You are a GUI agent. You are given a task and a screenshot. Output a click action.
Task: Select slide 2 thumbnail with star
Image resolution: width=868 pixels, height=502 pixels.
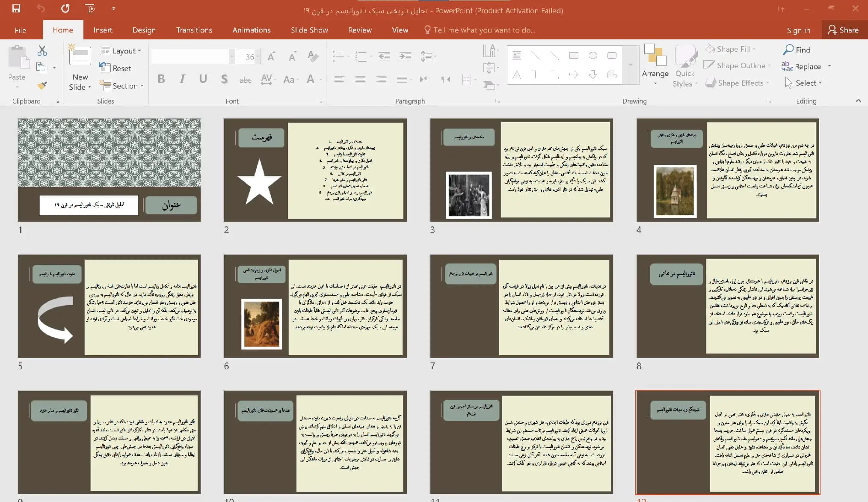coord(315,170)
